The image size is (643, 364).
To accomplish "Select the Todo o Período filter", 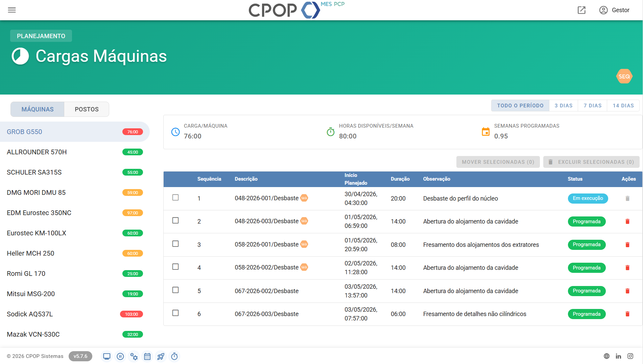I will 520,106.
